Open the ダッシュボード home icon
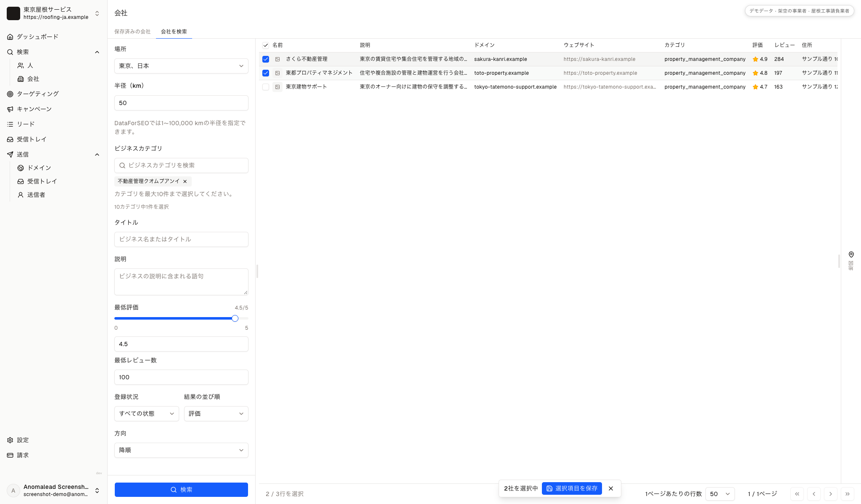 [10, 37]
